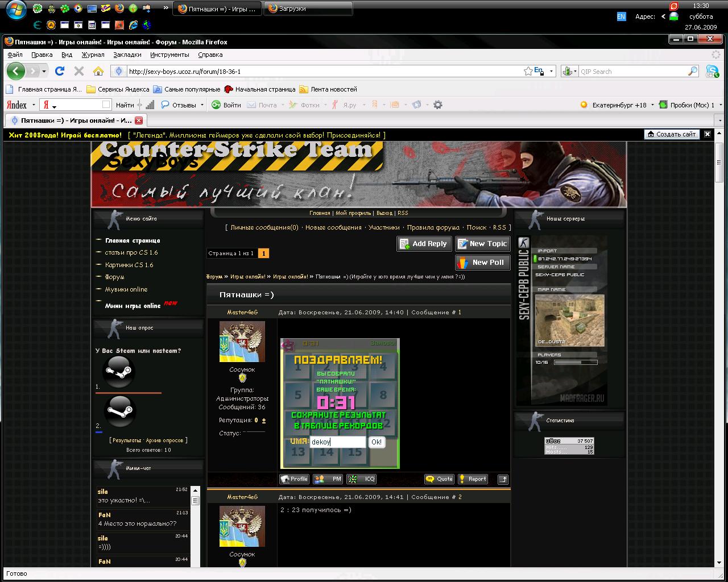The image size is (728, 582).
Task: Click the Yandex bar signal strength icon
Action: (x=150, y=105)
